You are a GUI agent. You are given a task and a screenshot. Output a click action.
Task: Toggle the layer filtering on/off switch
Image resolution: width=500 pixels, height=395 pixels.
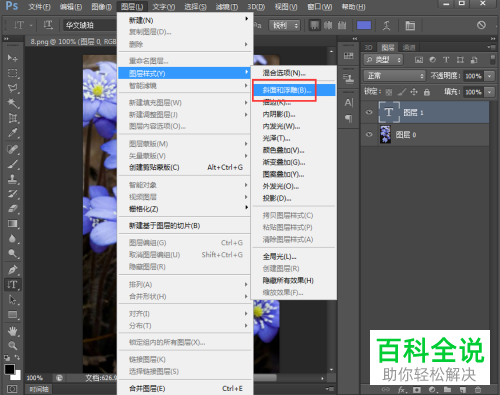coord(492,59)
